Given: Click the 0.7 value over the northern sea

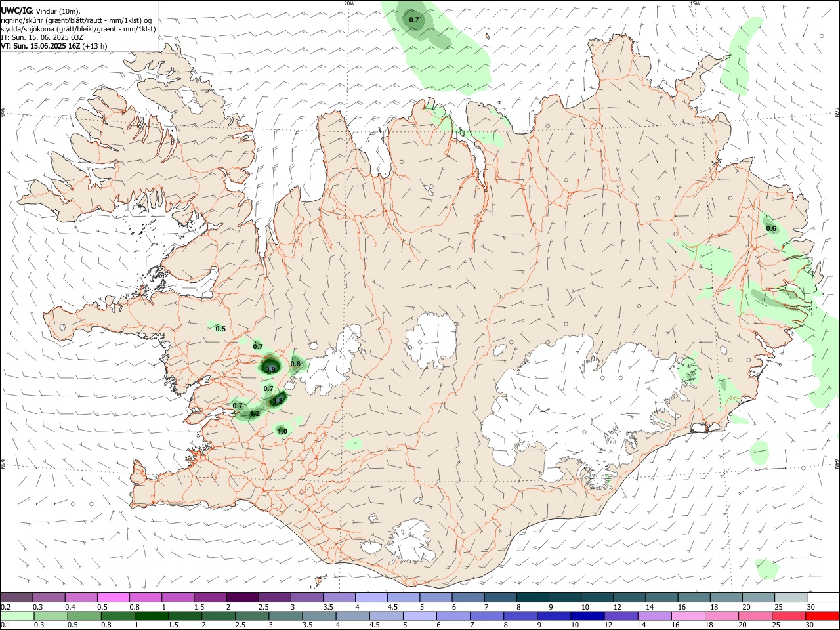Looking at the screenshot, I should (414, 20).
